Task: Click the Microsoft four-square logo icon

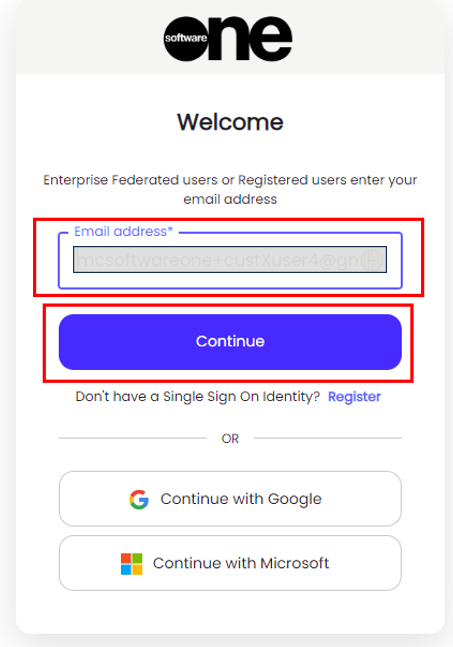Action: click(x=132, y=564)
